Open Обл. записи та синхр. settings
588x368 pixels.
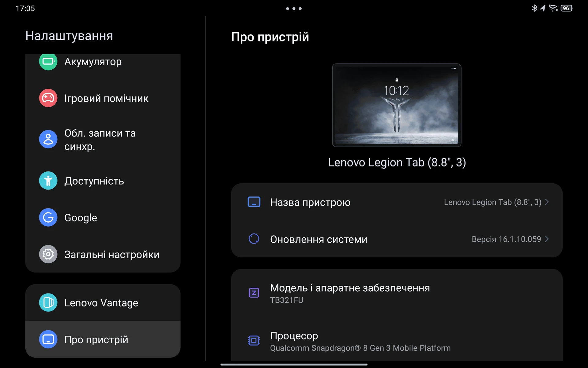click(103, 140)
